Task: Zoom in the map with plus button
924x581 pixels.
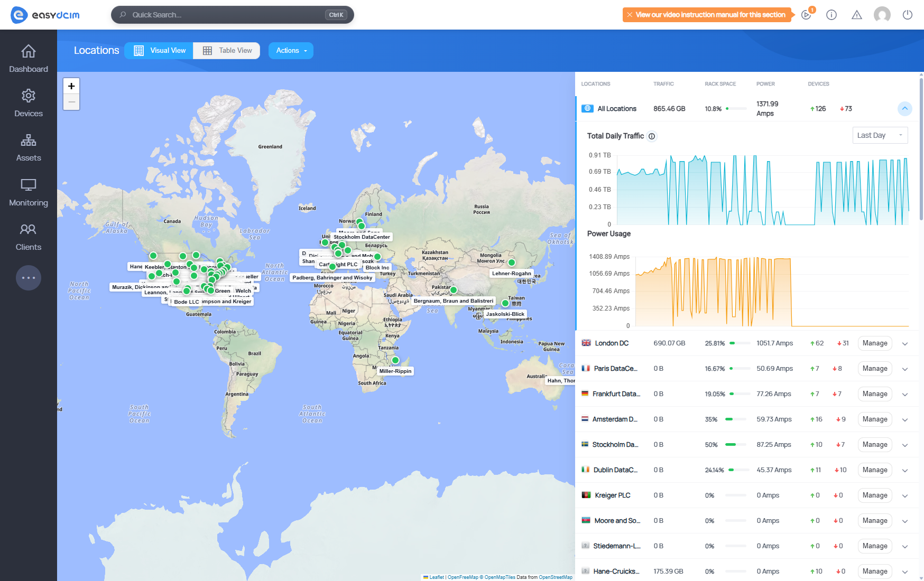Action: coord(71,86)
